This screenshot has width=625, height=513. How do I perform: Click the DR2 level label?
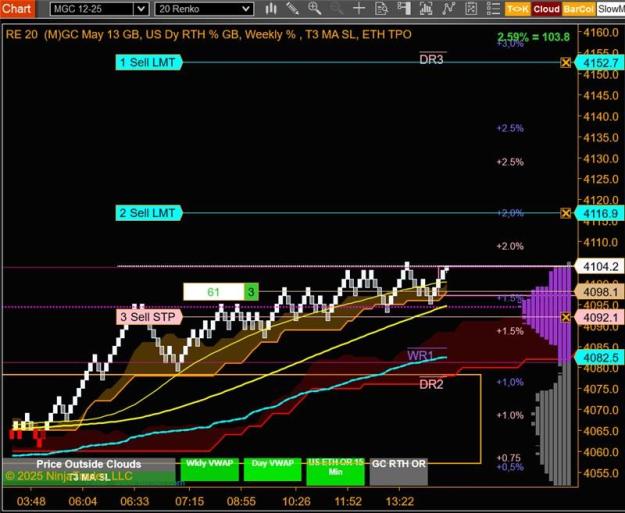click(431, 384)
